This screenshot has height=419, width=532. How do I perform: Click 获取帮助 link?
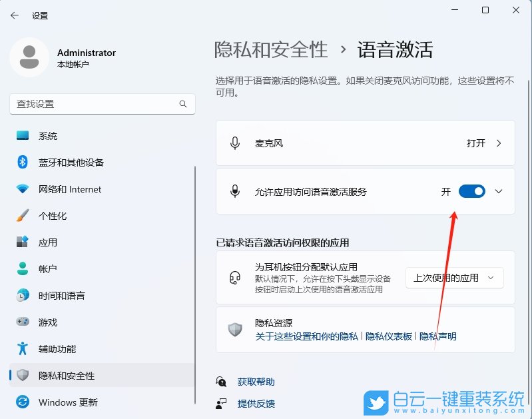(x=256, y=382)
